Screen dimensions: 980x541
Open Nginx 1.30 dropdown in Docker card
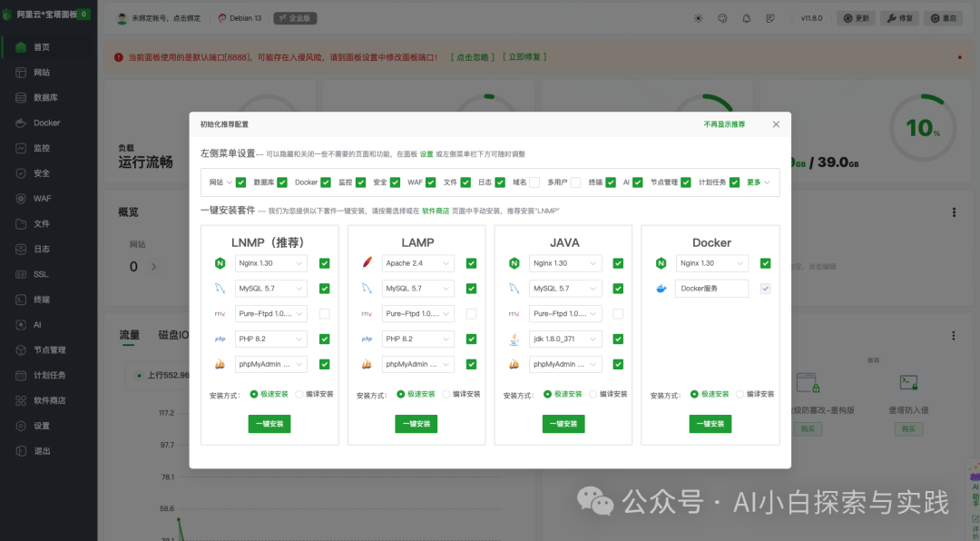(x=712, y=263)
